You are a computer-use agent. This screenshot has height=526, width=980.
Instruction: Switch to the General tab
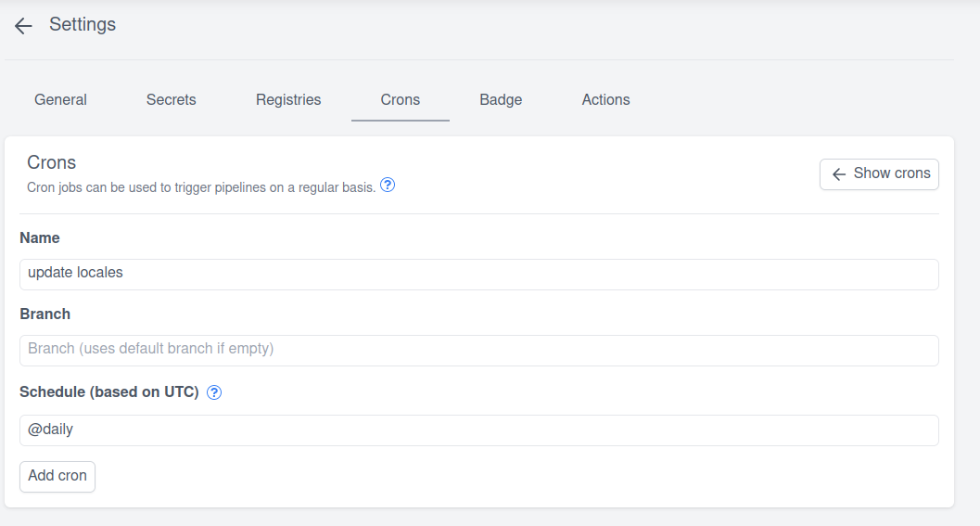(60, 100)
